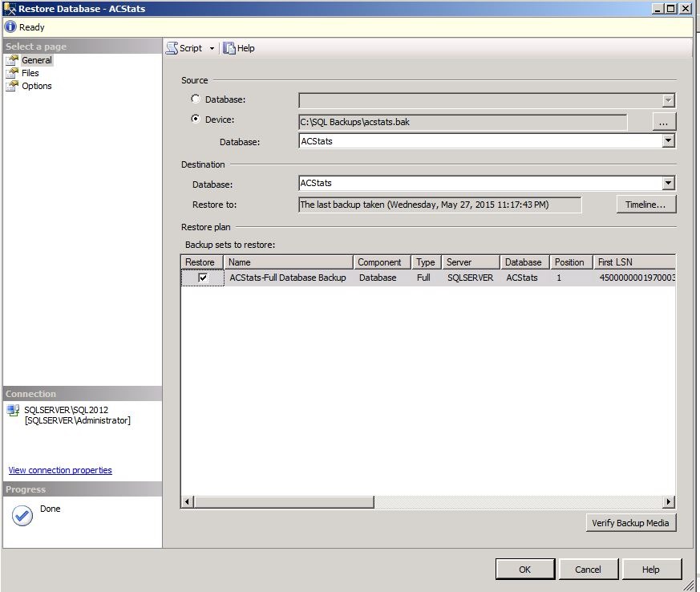Viewport: 700px width, 592px height.
Task: Click the Ready info icon
Action: coord(10,26)
